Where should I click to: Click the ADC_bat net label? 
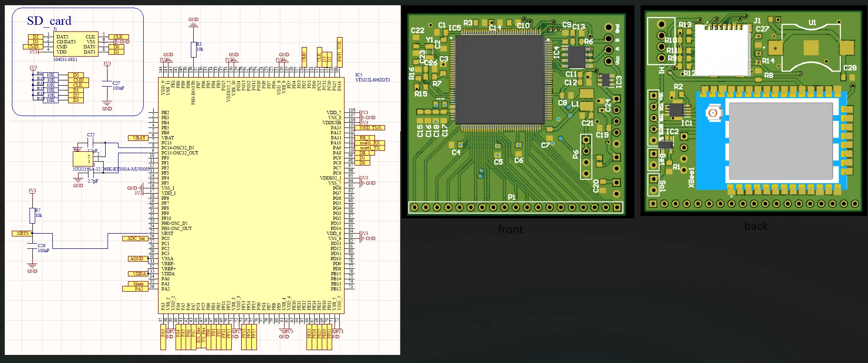click(x=136, y=238)
